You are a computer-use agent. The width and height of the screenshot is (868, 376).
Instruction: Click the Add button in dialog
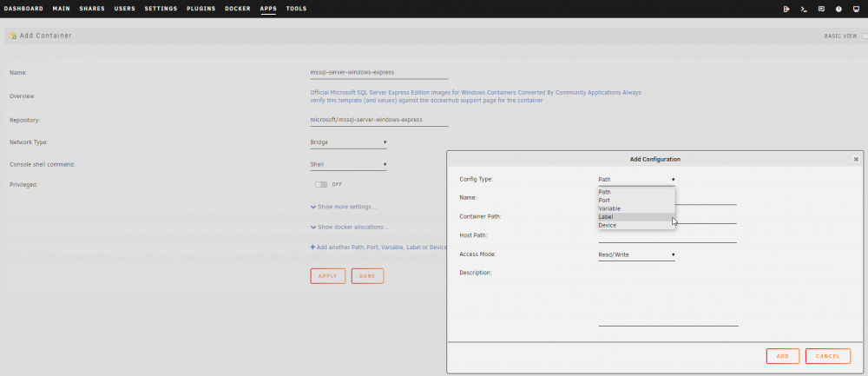tap(783, 356)
